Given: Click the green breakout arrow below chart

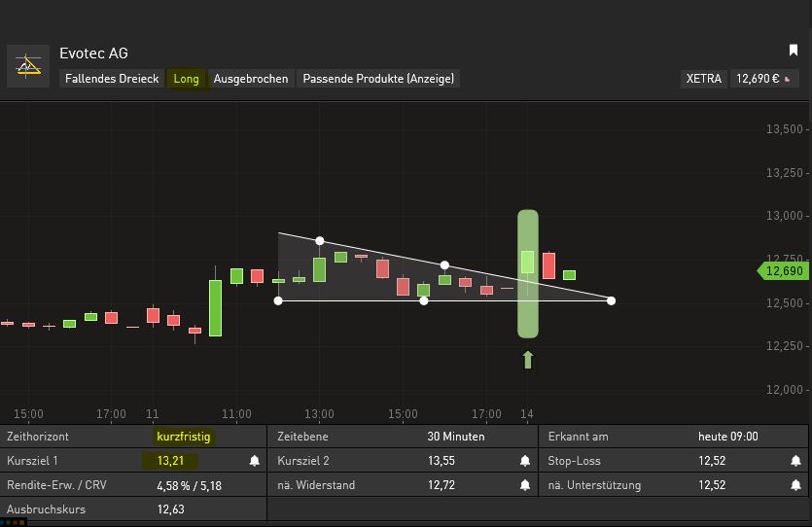Looking at the screenshot, I should (528, 360).
